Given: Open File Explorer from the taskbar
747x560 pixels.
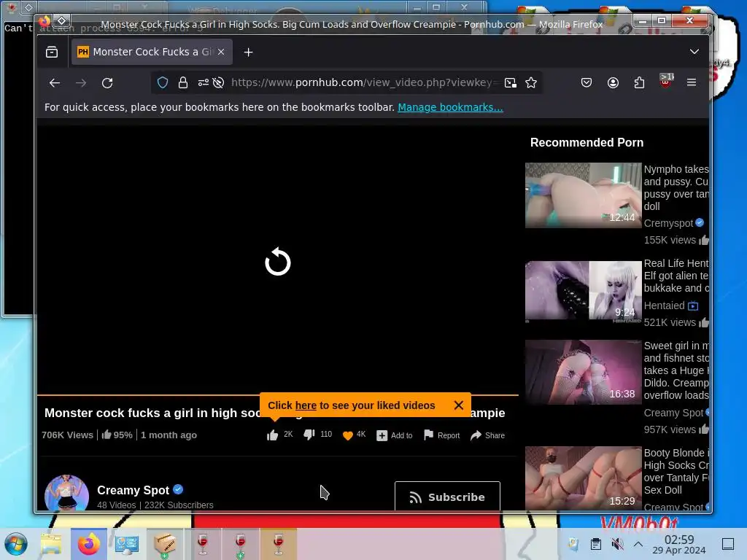Looking at the screenshot, I should pyautogui.click(x=51, y=544).
